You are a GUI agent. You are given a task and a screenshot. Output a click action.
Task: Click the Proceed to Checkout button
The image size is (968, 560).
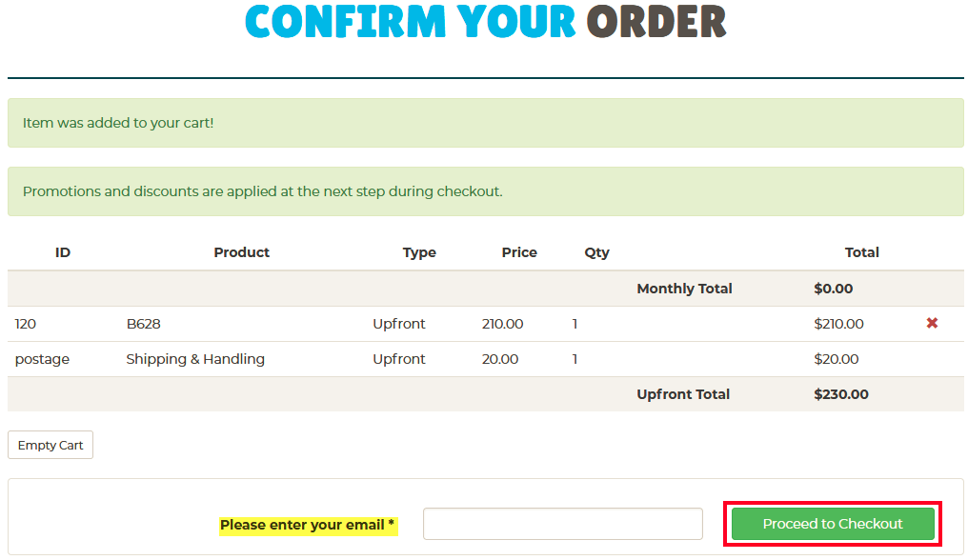(x=833, y=524)
